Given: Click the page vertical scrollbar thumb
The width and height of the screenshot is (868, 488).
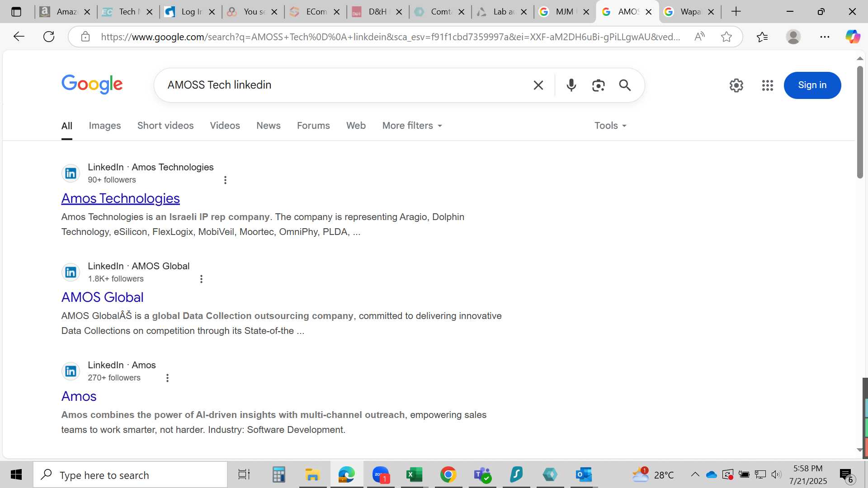Looking at the screenshot, I should tap(860, 122).
